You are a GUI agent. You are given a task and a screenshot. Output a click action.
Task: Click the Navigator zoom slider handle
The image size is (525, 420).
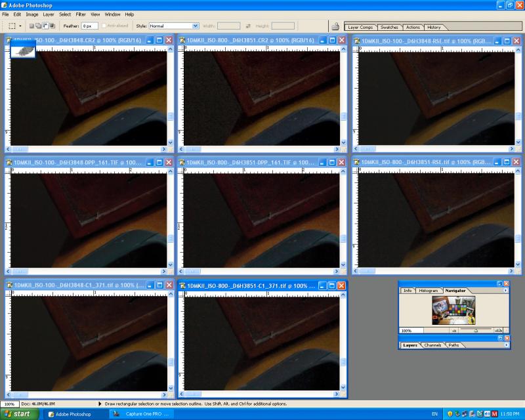coord(475,331)
